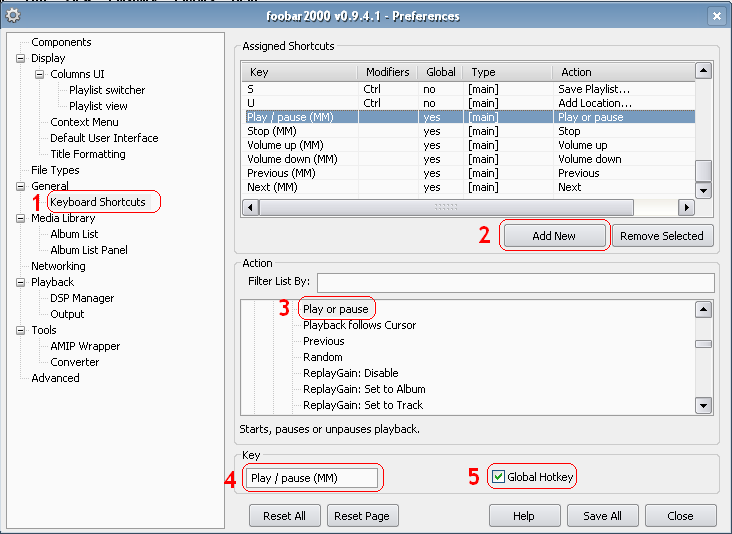
Task: Click up arrow of shortcuts list scrollbar
Action: coord(704,71)
